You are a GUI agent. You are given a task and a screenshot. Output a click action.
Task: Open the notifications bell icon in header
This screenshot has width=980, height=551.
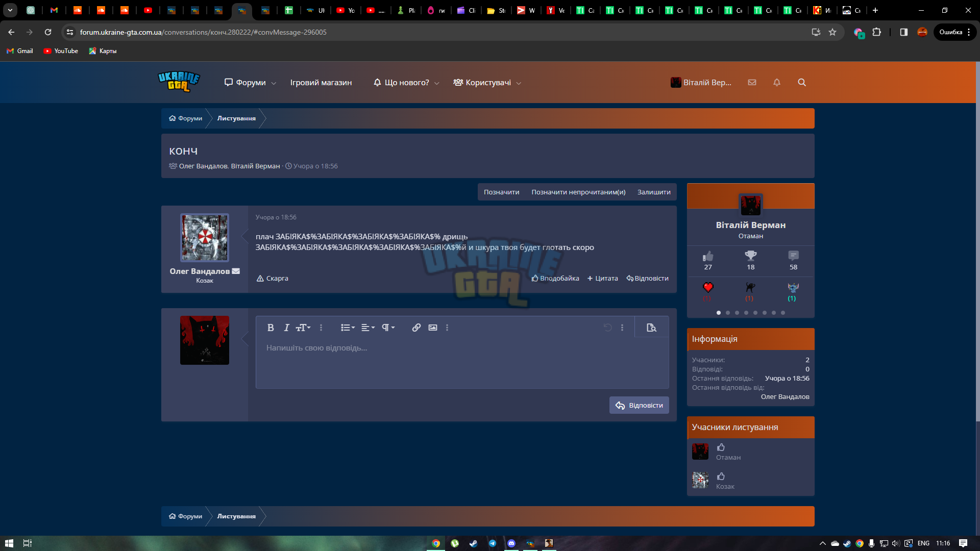tap(777, 82)
